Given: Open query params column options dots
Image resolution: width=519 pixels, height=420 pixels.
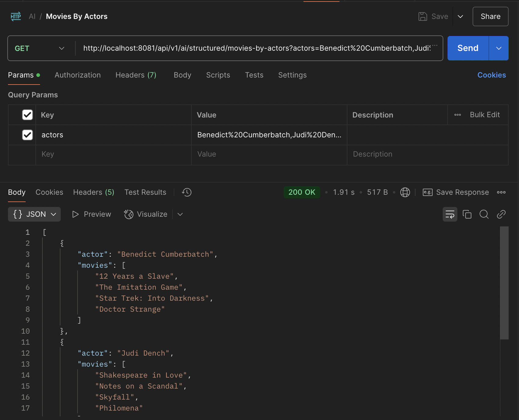Looking at the screenshot, I should (458, 115).
